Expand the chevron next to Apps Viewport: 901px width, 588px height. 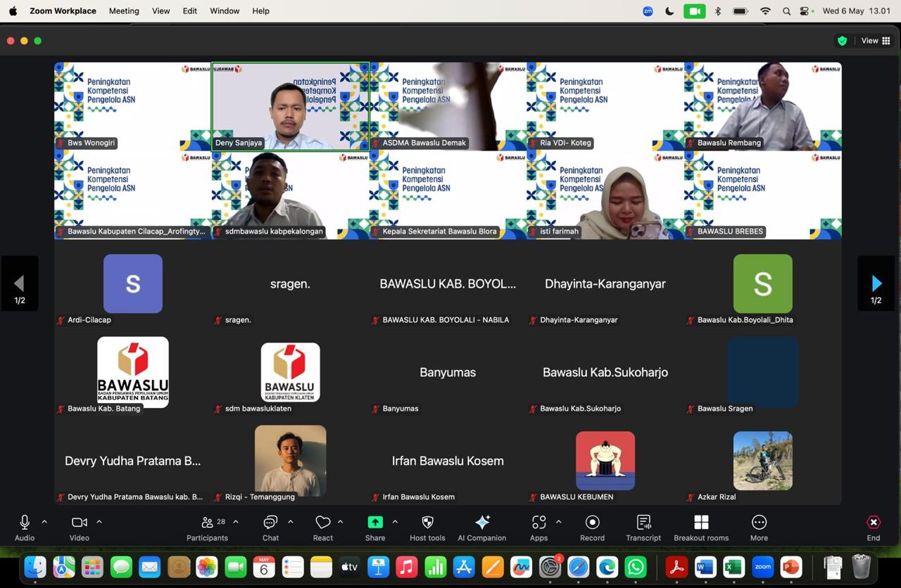pos(559,522)
